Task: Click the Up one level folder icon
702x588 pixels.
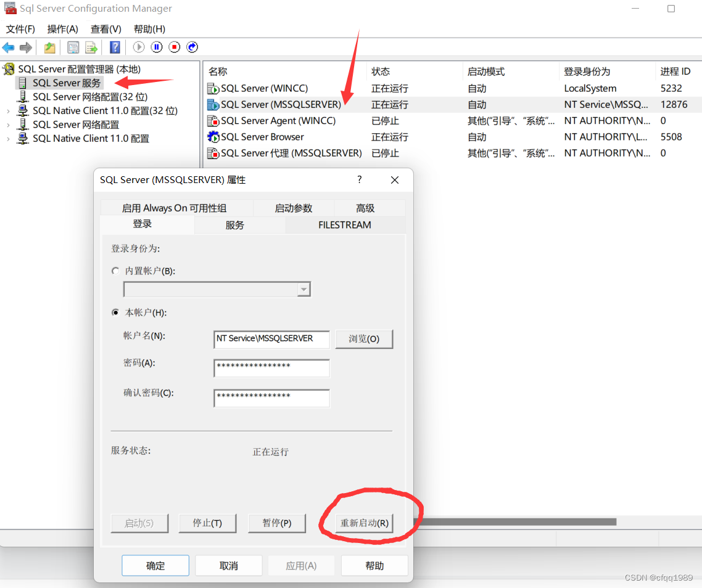Action: click(50, 47)
